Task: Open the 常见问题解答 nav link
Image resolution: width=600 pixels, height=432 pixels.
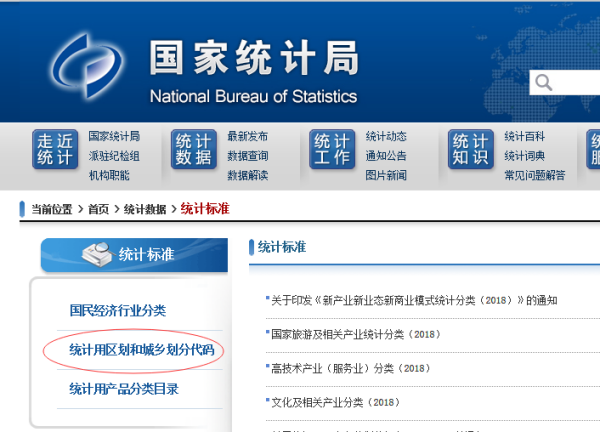Action: (535, 175)
